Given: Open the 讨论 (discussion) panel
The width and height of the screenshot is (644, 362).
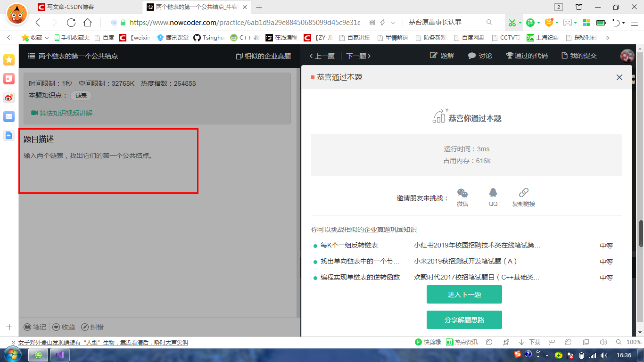Looking at the screenshot, I should tap(479, 55).
